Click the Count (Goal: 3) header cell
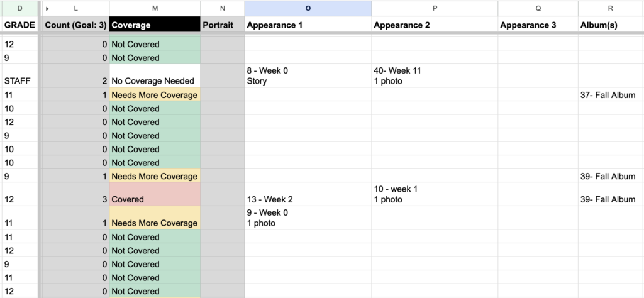The image size is (644, 298). [75, 25]
